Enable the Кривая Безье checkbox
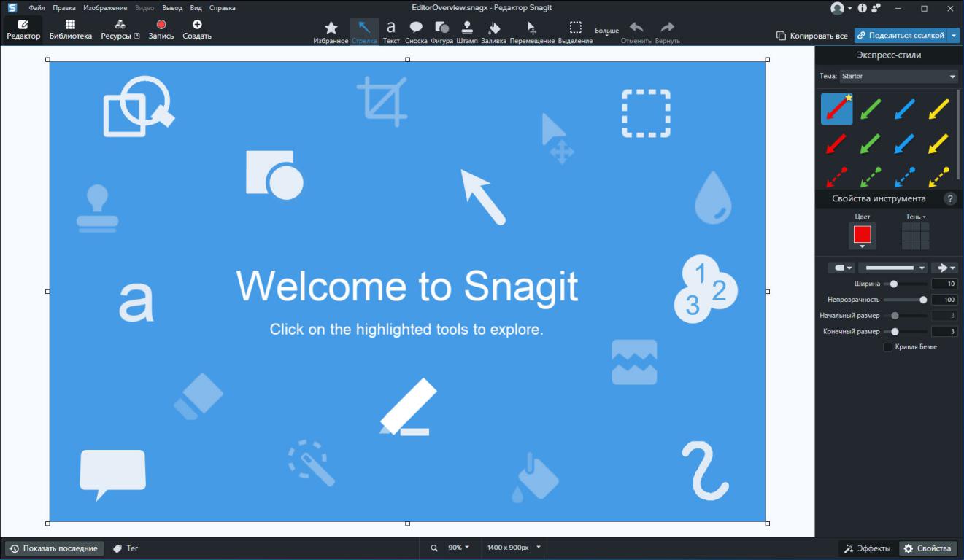The image size is (964, 560). click(888, 347)
